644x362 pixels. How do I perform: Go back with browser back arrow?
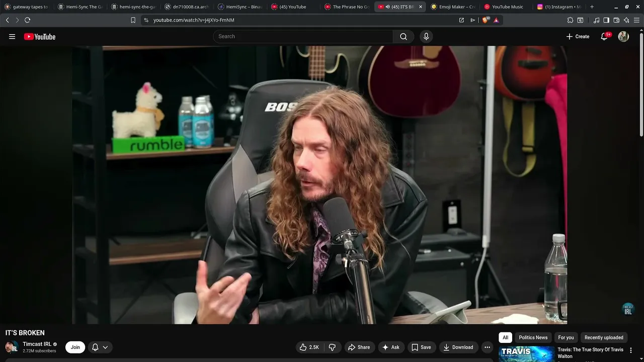[8, 20]
